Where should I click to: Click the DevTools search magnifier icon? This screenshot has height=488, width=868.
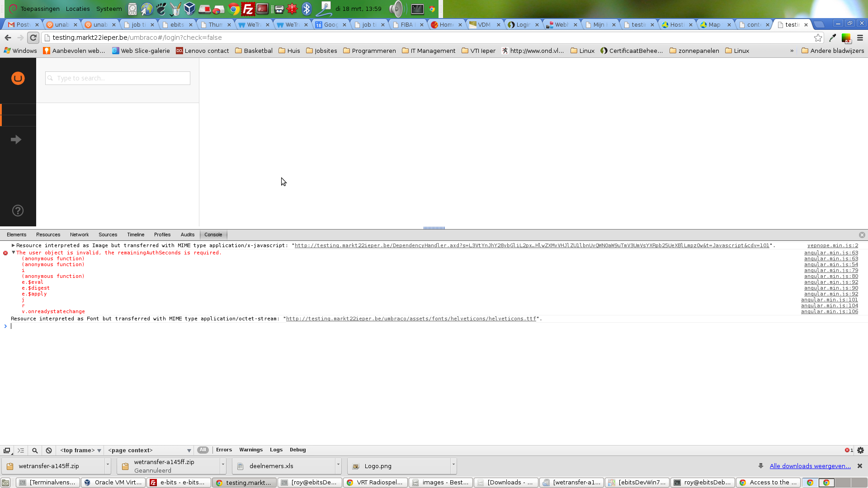35,450
